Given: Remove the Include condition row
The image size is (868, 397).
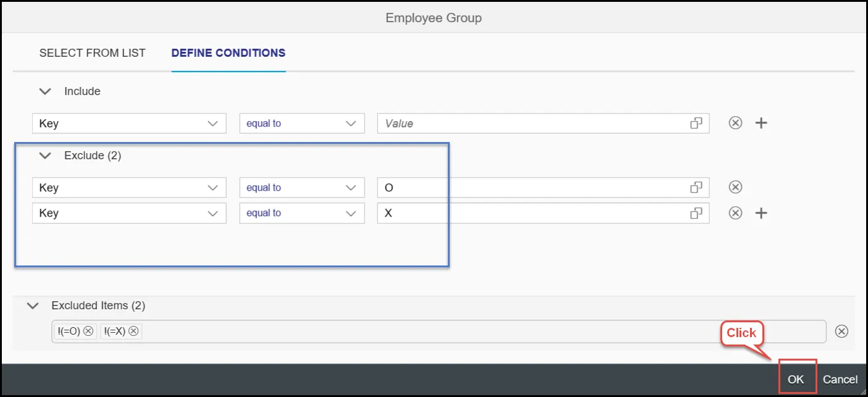Looking at the screenshot, I should [x=735, y=123].
